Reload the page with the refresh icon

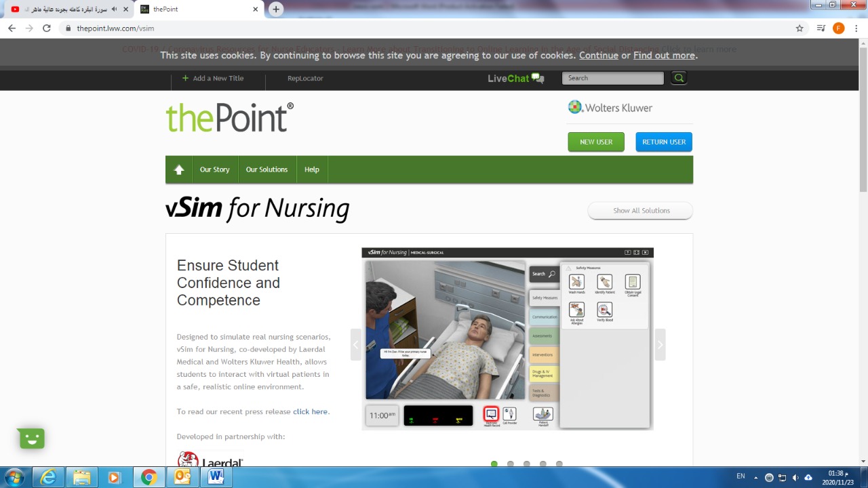(47, 28)
